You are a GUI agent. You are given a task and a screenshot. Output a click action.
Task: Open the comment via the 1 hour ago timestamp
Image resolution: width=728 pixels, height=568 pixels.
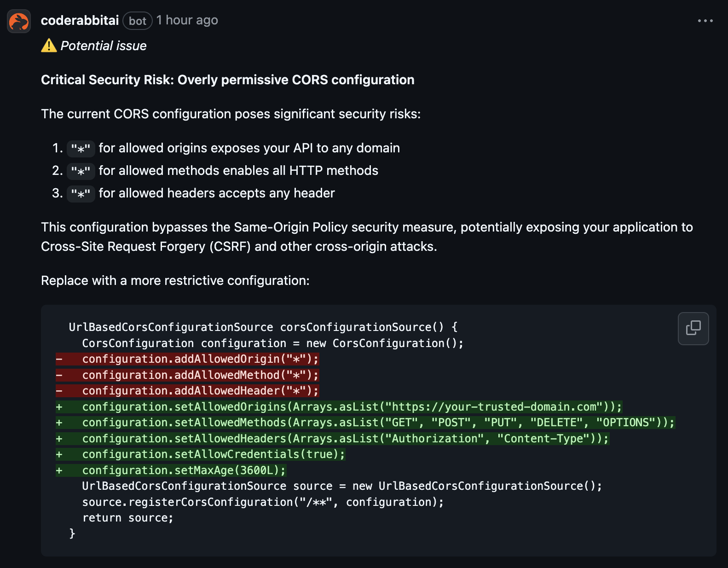(186, 20)
